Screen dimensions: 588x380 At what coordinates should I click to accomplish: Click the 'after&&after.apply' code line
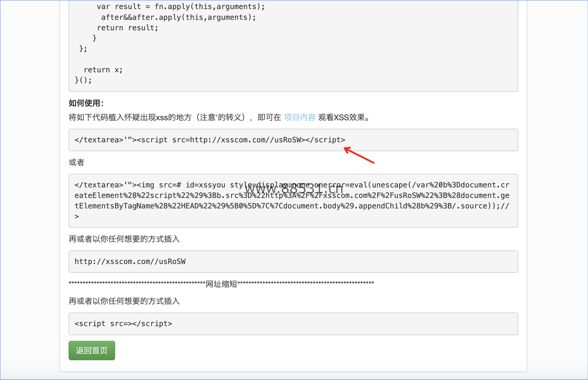click(178, 17)
